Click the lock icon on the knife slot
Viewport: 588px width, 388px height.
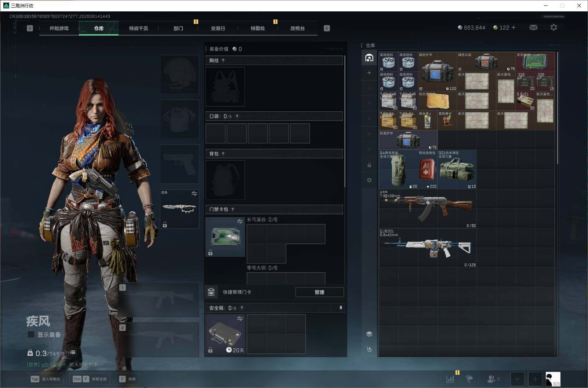tap(165, 224)
